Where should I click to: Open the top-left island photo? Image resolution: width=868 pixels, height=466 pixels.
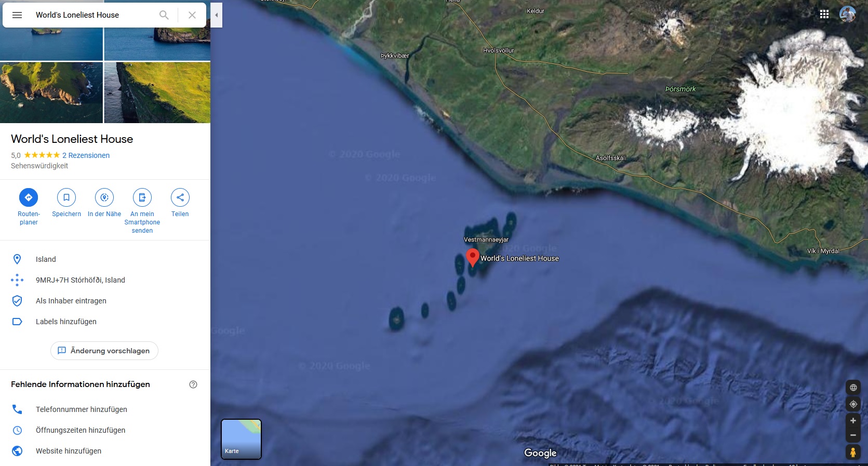51,44
